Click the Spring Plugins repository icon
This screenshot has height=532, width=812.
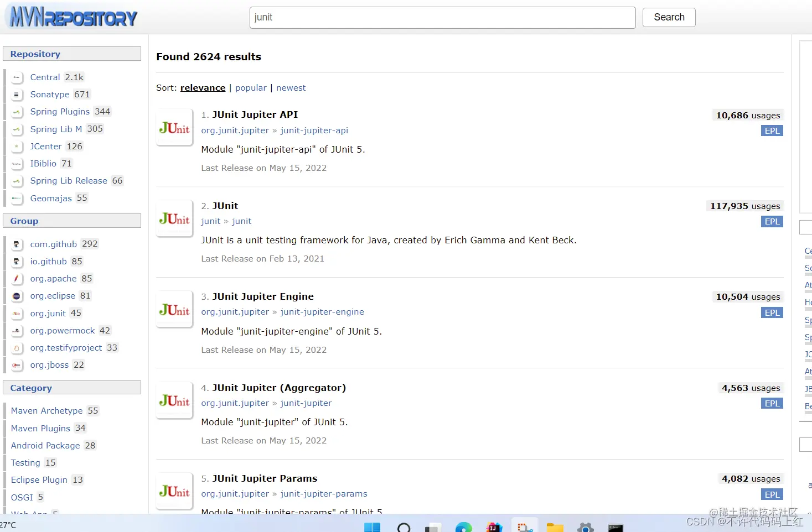tap(17, 112)
